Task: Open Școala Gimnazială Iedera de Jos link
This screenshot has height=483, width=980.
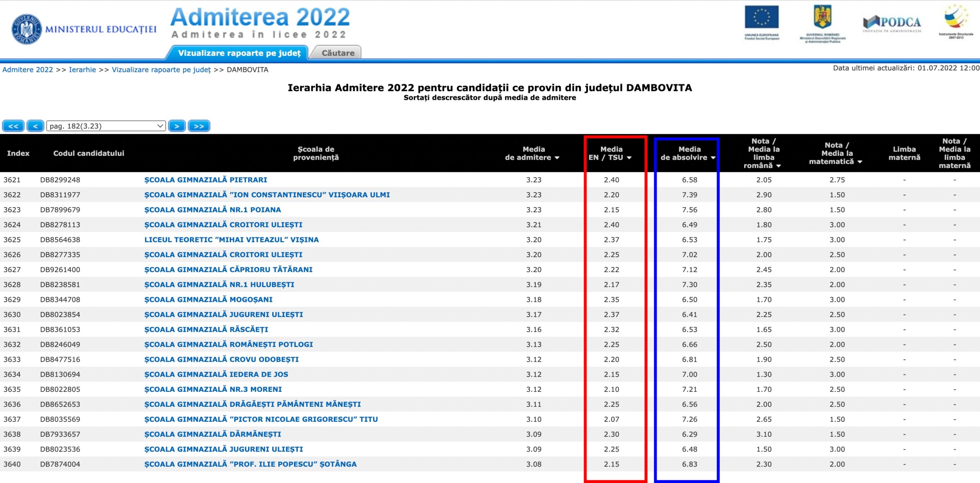Action: tap(216, 374)
